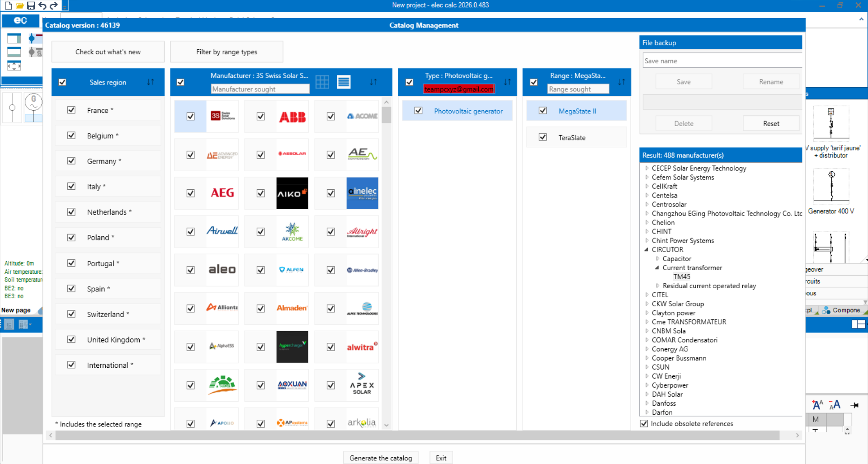Select the alwitra manufacturer logo

point(363,347)
